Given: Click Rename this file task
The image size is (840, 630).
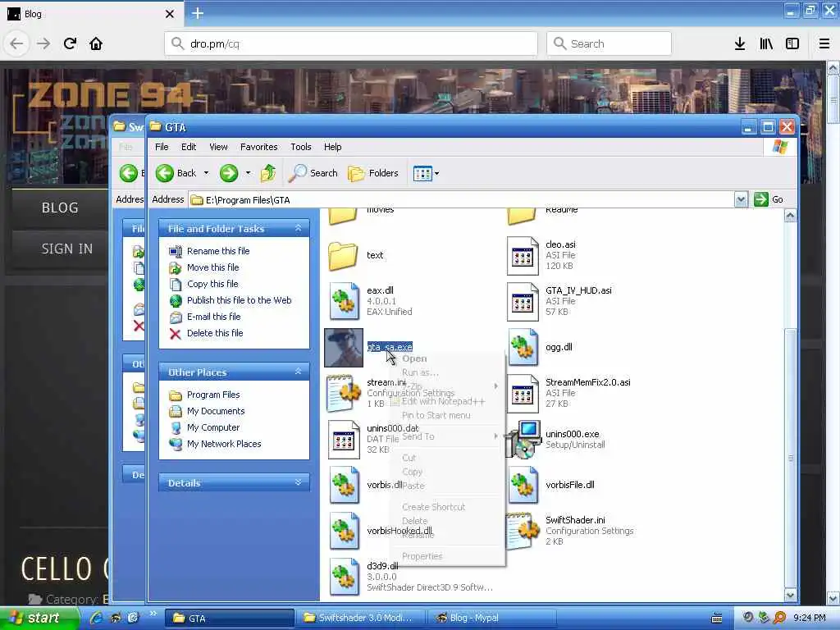Looking at the screenshot, I should click(218, 251).
